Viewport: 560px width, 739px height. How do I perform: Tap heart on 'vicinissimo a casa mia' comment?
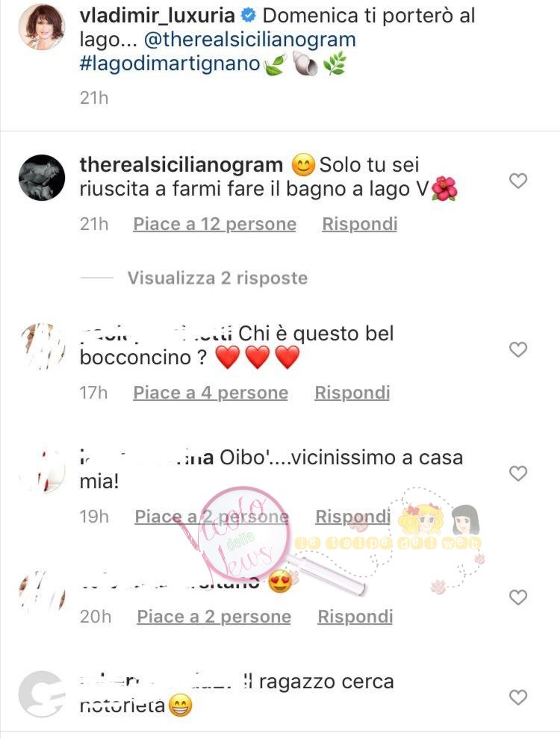(x=518, y=473)
